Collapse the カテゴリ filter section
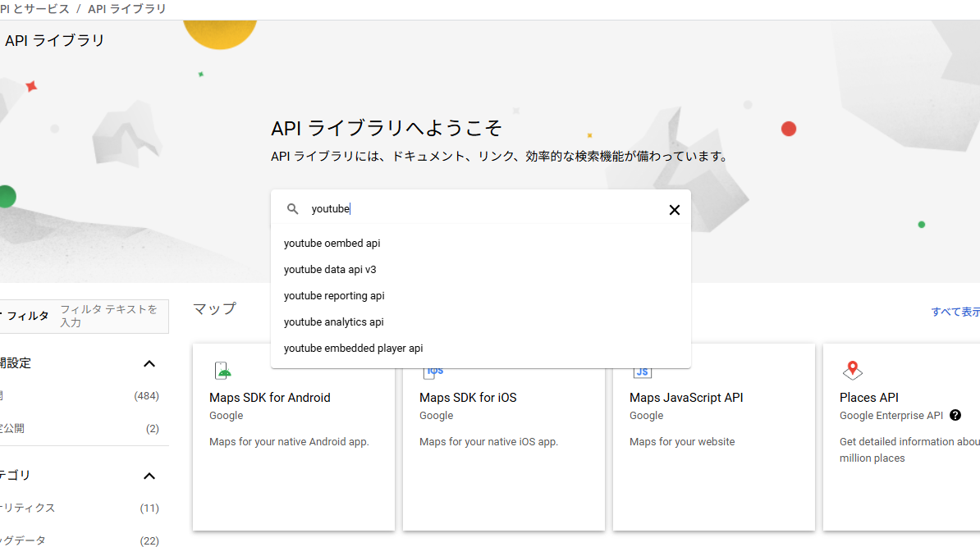980x547 pixels. coord(149,476)
